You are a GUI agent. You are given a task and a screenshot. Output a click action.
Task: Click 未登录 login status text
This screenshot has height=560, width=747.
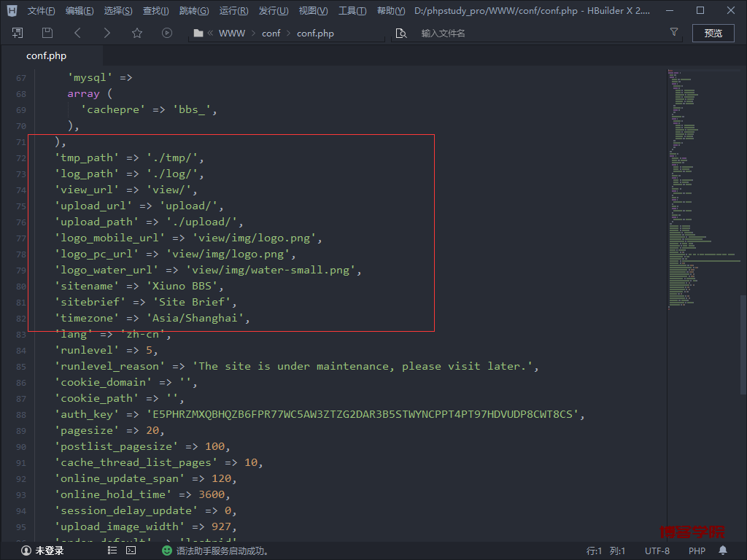click(x=50, y=551)
